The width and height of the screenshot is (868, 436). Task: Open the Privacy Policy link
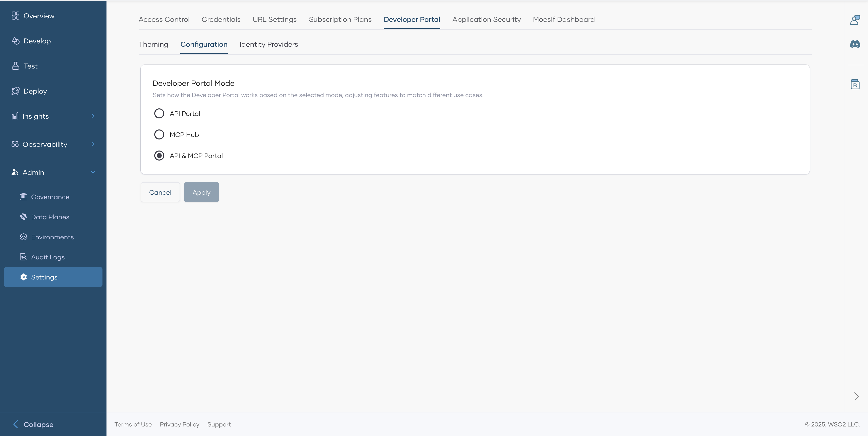[x=179, y=424]
